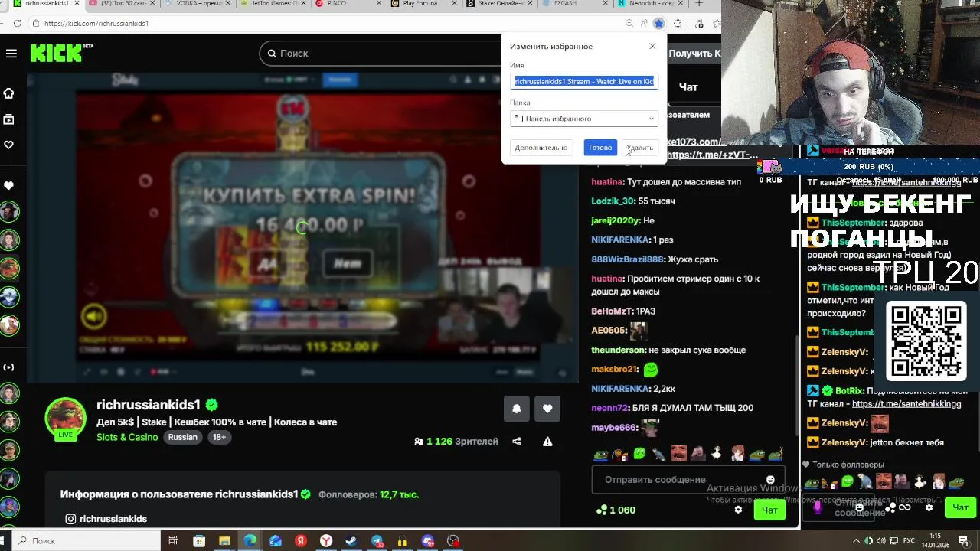Viewport: 980px width, 551px height.
Task: Click the "Russian" language tag
Action: (183, 437)
